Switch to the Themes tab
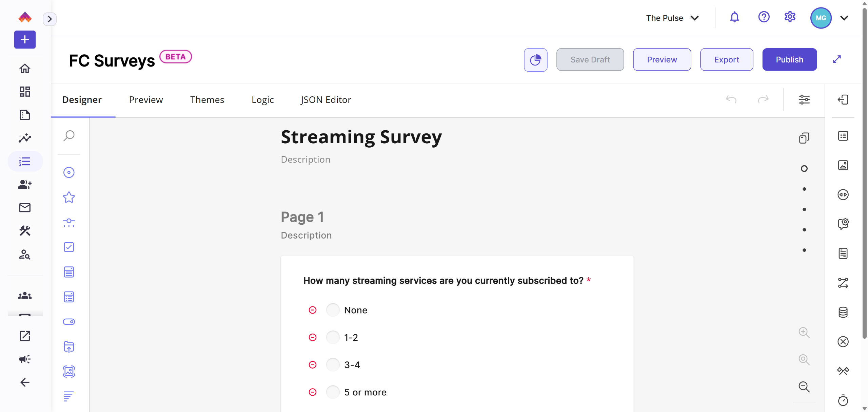This screenshot has width=868, height=412. point(207,100)
